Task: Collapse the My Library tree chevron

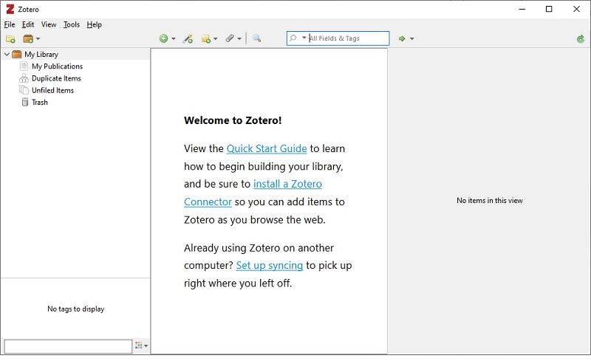Action: click(x=7, y=54)
